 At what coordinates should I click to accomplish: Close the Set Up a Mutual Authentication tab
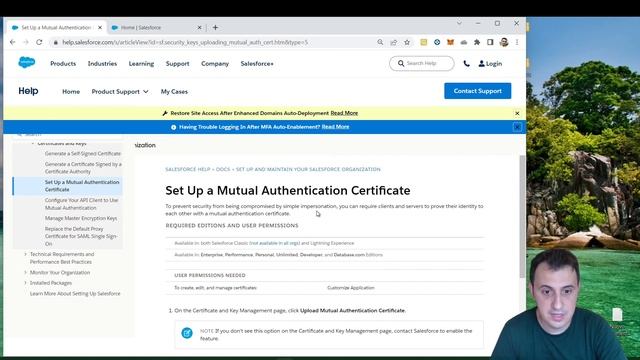[100, 27]
